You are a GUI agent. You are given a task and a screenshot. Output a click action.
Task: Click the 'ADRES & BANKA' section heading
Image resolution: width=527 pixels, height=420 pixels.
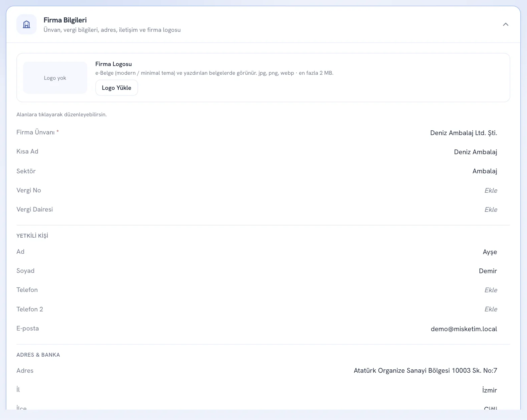pyautogui.click(x=38, y=355)
